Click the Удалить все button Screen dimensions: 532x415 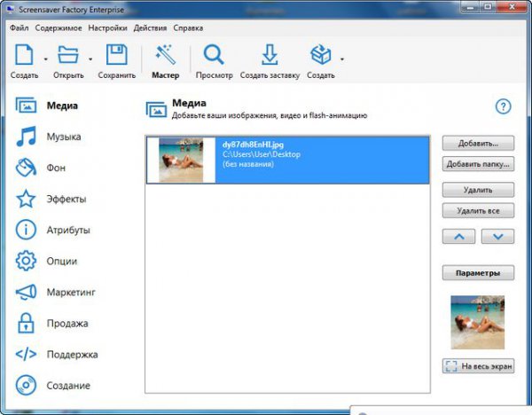tap(478, 211)
